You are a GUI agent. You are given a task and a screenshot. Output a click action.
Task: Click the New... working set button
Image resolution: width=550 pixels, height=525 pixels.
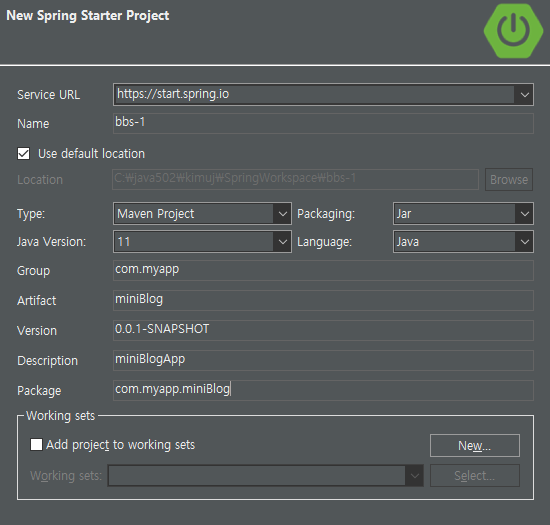(475, 445)
